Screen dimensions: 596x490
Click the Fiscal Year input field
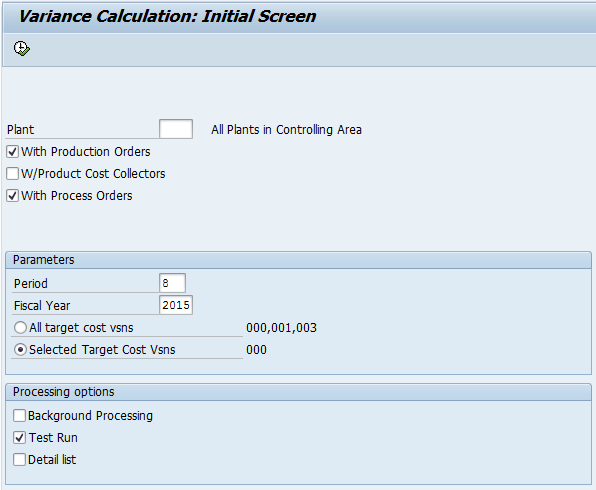click(176, 305)
